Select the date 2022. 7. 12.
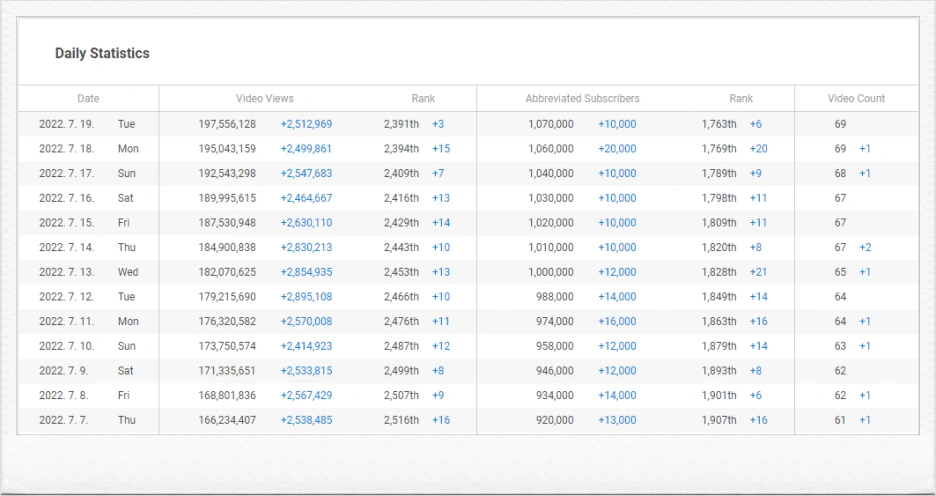This screenshot has height=496, width=936. pos(66,297)
